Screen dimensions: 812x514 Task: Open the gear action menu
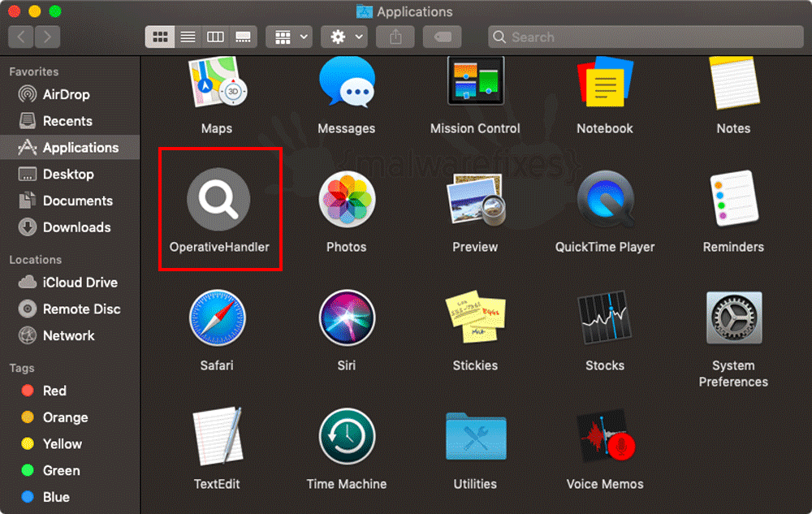tap(344, 37)
